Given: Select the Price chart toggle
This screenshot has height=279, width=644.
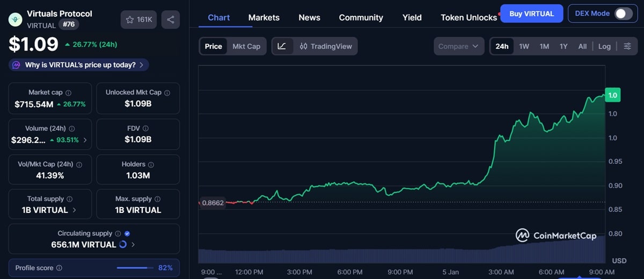Looking at the screenshot, I should (213, 46).
